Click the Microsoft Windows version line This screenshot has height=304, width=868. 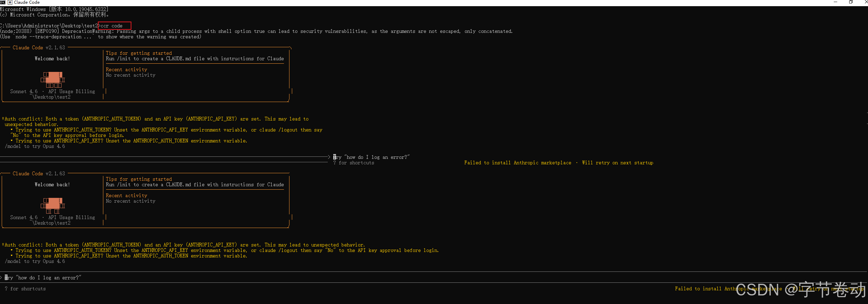pyautogui.click(x=54, y=9)
